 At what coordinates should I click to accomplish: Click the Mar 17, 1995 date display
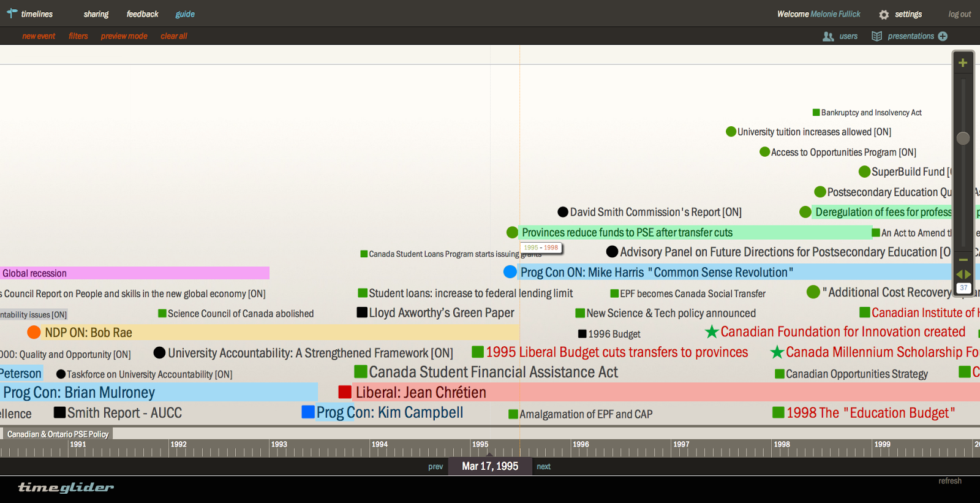pyautogui.click(x=490, y=466)
